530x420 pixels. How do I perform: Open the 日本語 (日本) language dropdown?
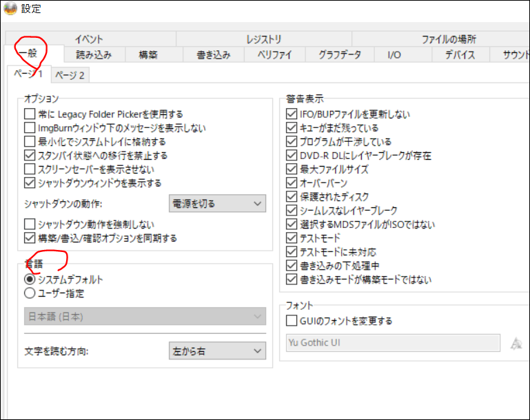click(x=145, y=316)
